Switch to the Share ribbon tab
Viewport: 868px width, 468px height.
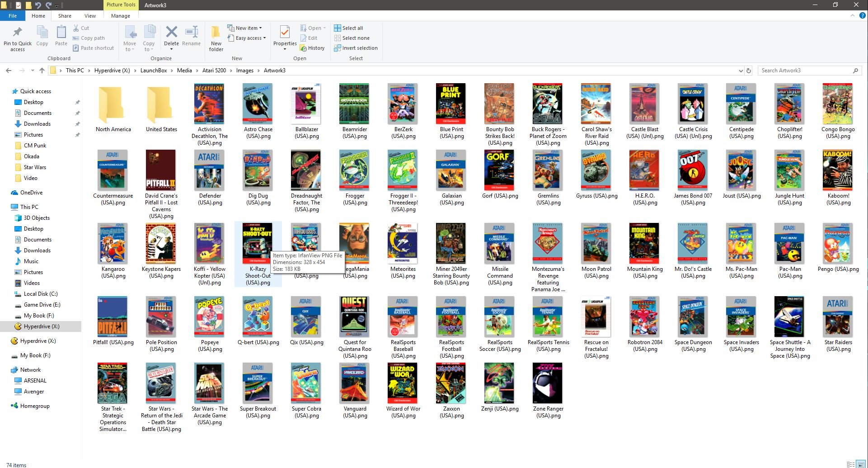65,16
